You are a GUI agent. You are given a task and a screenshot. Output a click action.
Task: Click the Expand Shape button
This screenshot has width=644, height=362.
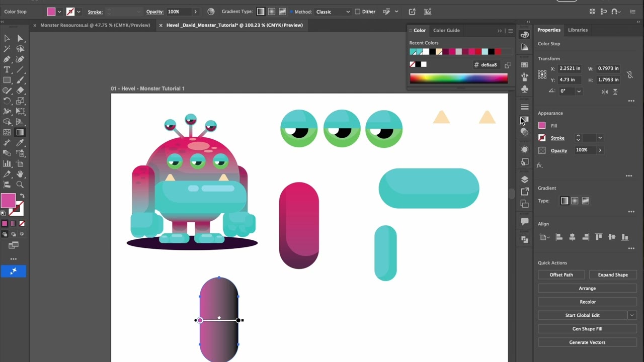pos(613,275)
